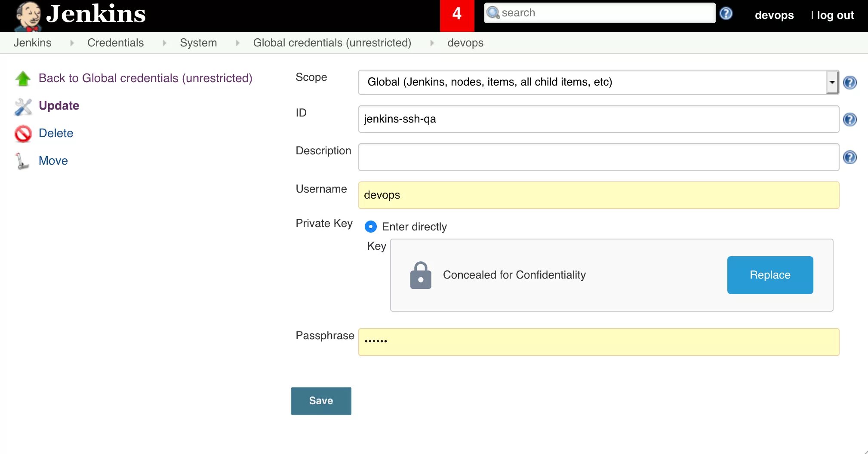Focus the ID field containing jenkins-ssh-qa
The height and width of the screenshot is (454, 868).
[598, 119]
